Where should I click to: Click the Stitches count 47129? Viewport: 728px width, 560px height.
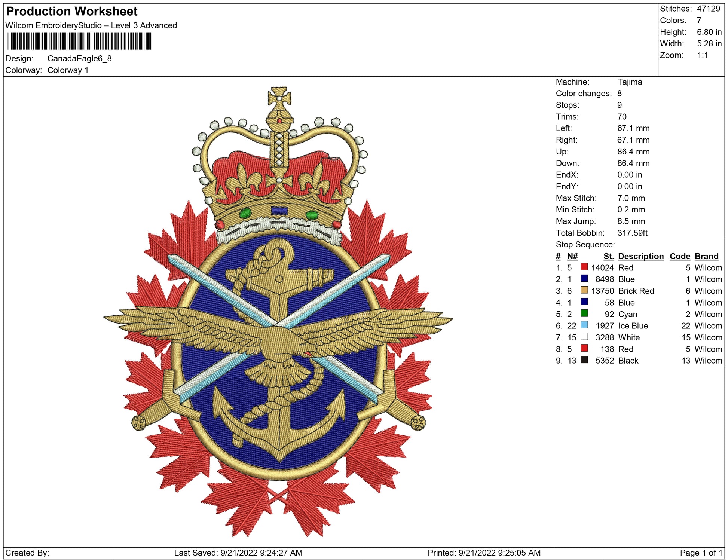[708, 9]
